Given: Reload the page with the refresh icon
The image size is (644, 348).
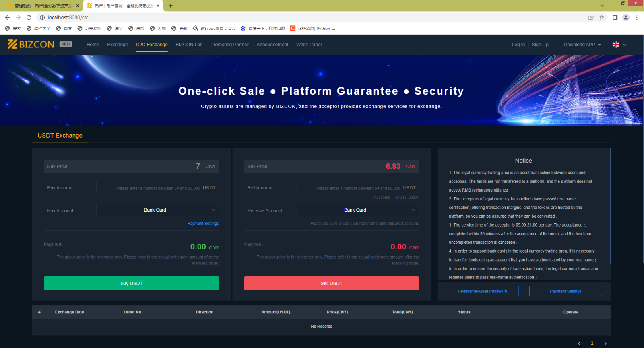Looking at the screenshot, I should (x=29, y=17).
